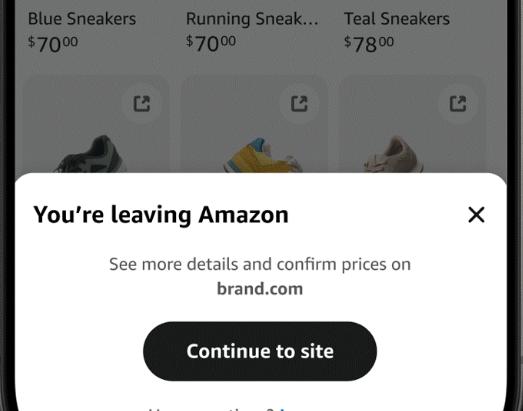The height and width of the screenshot is (411, 523).
Task: Click the $70 price under Running Sneakers
Action: click(x=211, y=44)
